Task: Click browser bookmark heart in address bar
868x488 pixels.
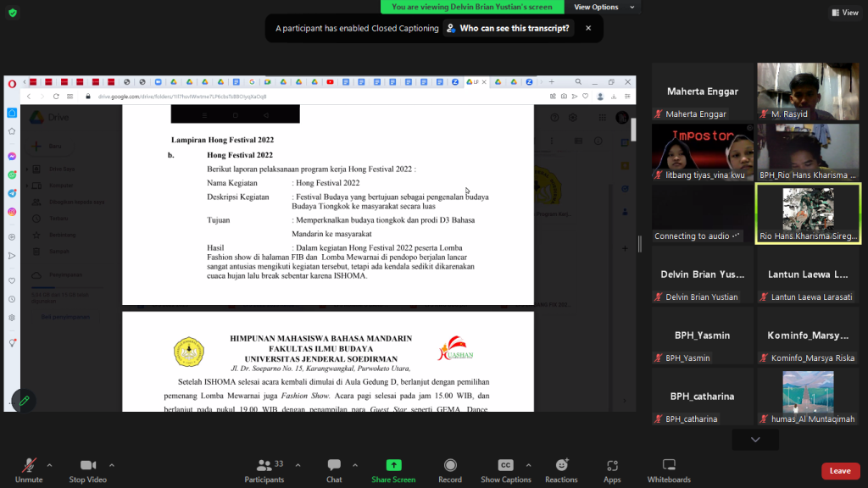Action: 585,97
